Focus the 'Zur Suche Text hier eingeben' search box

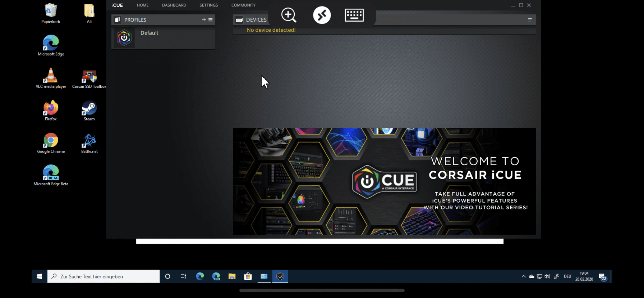(x=103, y=276)
